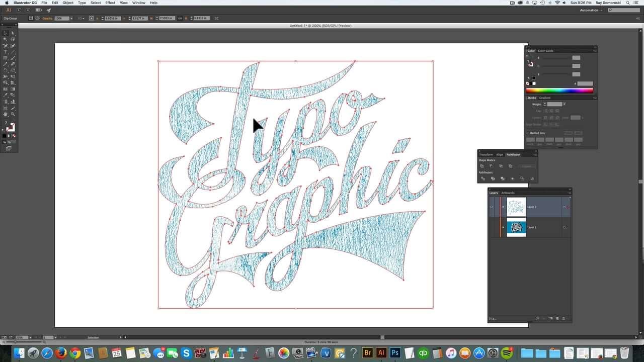Click the Intersect shape mode icon
Image resolution: width=644 pixels, height=362 pixels.
point(501,166)
